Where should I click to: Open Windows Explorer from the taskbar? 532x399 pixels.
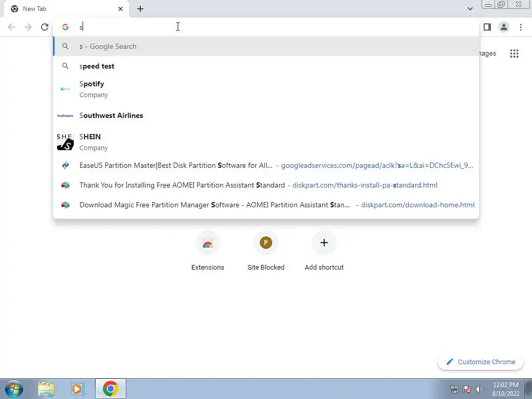(x=46, y=389)
